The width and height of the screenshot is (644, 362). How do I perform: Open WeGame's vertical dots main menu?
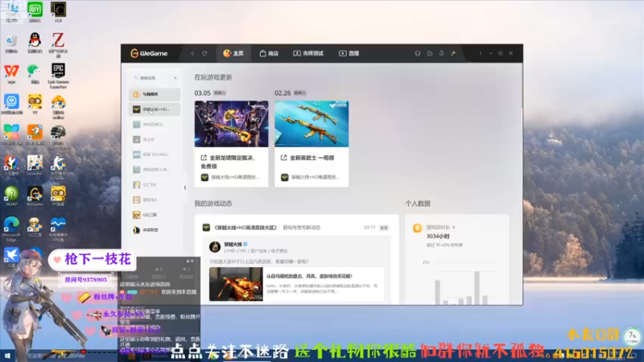click(x=480, y=53)
